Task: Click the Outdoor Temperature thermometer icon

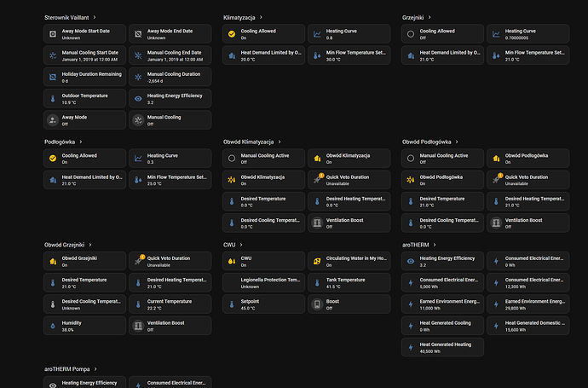Action: (53, 99)
